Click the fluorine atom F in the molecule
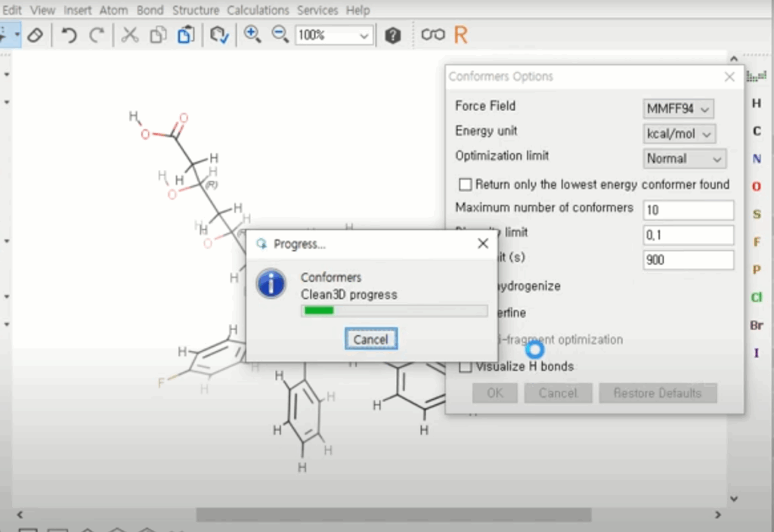Viewport: 774px width, 532px height. [160, 383]
